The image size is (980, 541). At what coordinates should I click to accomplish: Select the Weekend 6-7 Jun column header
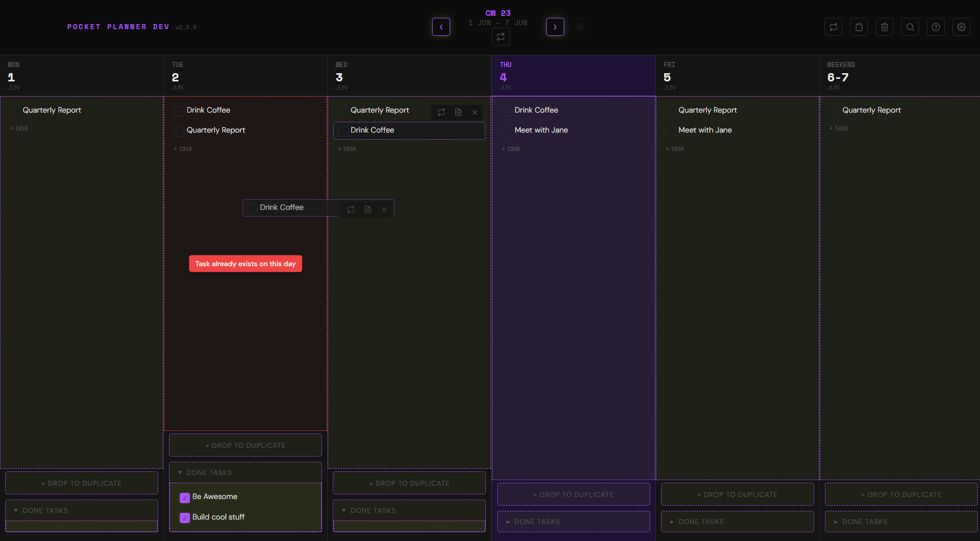pyautogui.click(x=900, y=76)
